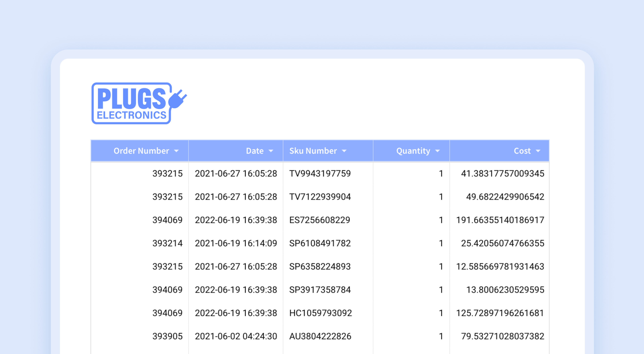Select the date in the ES7256608229 row

236,220
